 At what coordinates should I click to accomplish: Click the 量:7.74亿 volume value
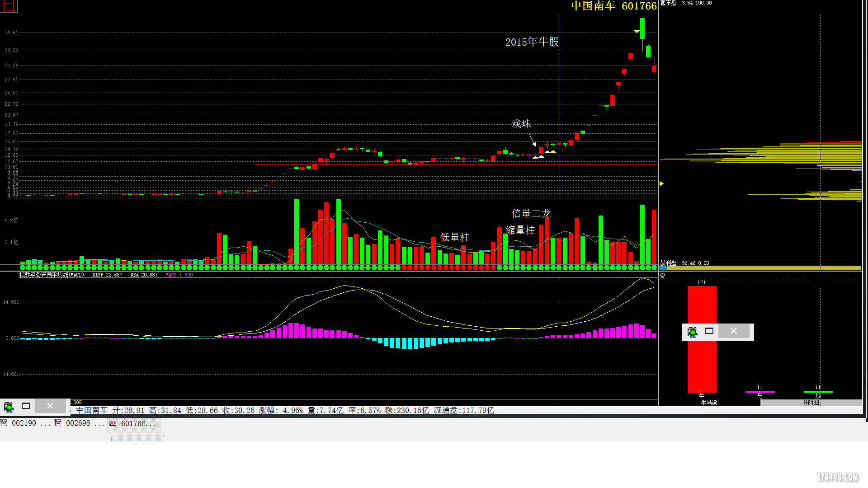pyautogui.click(x=325, y=410)
